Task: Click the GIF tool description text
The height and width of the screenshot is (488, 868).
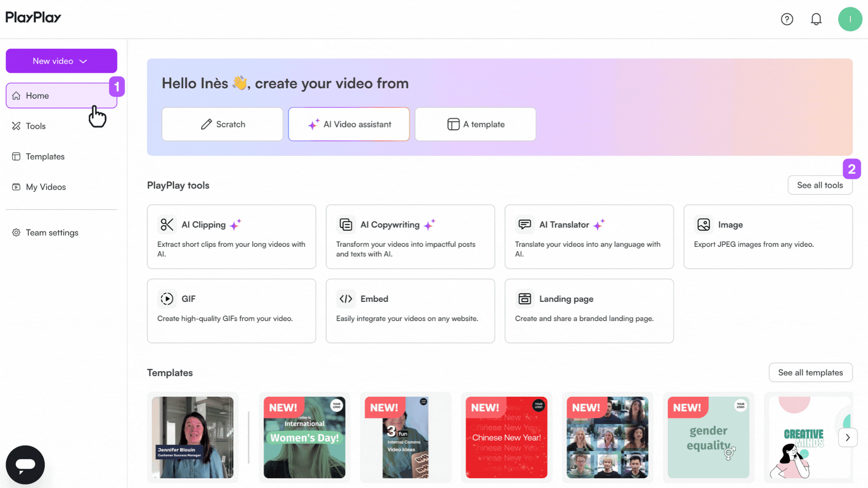Action: (225, 319)
